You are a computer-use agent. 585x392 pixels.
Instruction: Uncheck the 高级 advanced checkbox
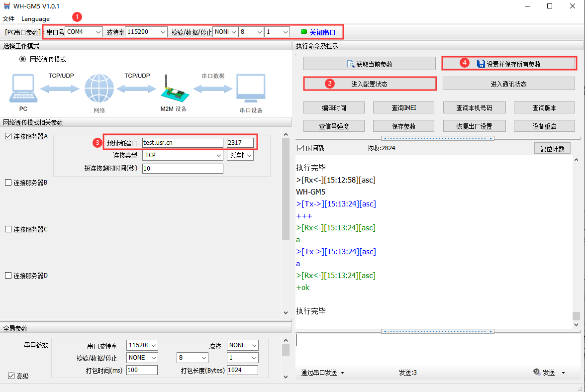[x=11, y=376]
